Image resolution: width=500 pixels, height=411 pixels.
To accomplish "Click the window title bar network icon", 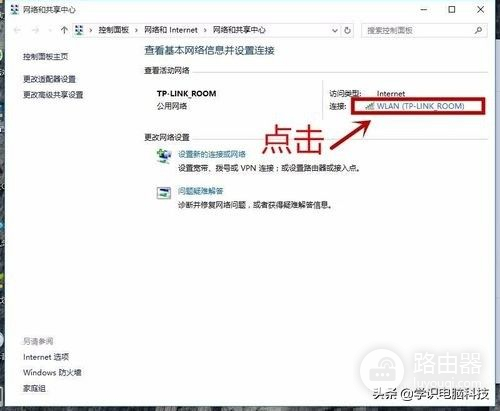I will (14, 9).
